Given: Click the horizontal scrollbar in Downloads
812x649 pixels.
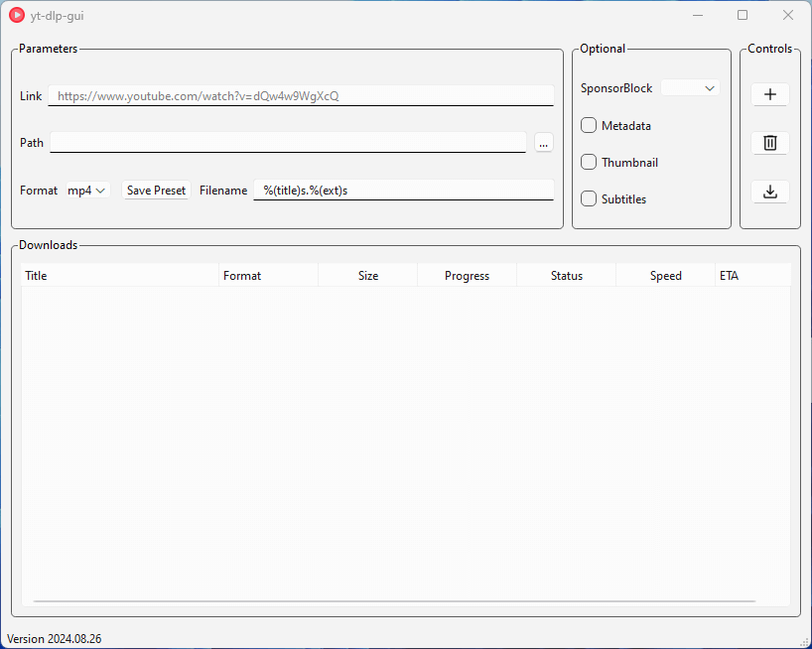Looking at the screenshot, I should [x=394, y=601].
